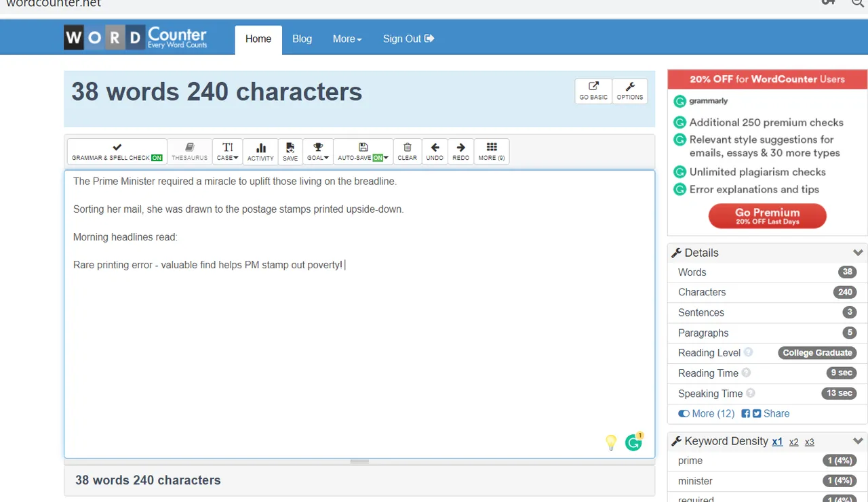Viewport: 868px width, 502px height.
Task: Expand the More navigation menu
Action: [347, 39]
